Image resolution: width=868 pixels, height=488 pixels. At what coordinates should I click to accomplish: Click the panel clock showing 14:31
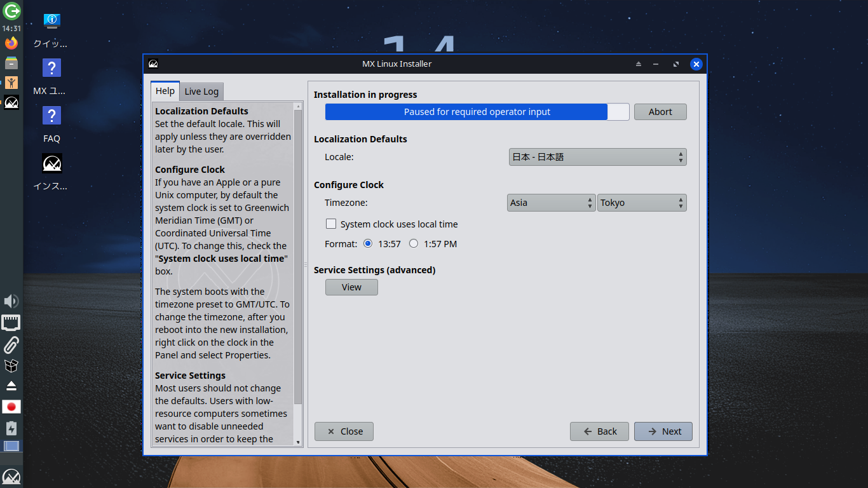click(x=11, y=29)
